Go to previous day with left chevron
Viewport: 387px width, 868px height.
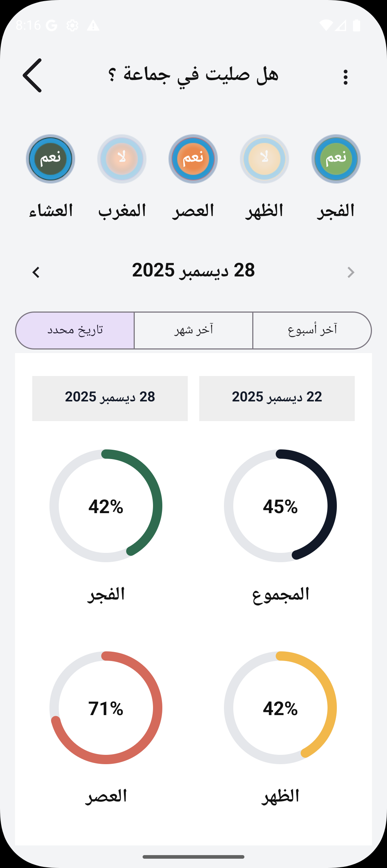click(x=36, y=272)
